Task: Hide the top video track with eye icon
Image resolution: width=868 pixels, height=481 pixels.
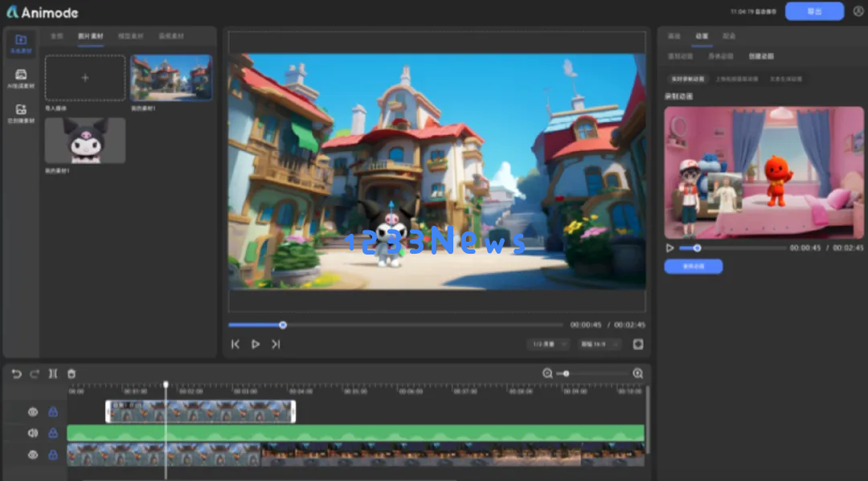Action: tap(33, 412)
